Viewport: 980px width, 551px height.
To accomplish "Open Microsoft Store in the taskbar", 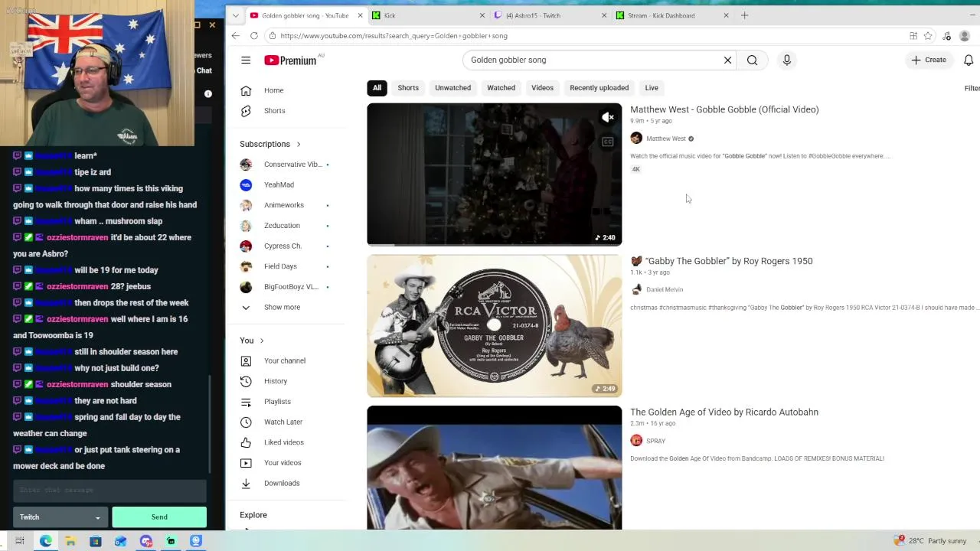I will tap(96, 541).
